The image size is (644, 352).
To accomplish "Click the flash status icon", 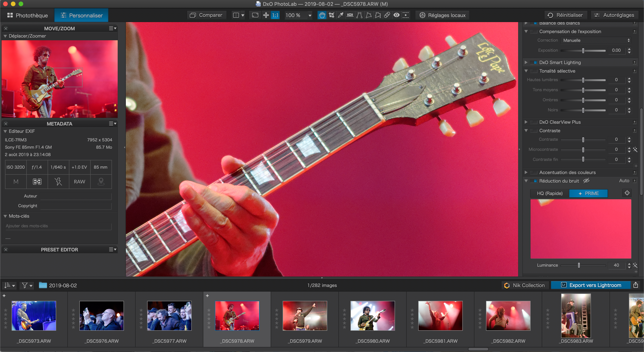I will pyautogui.click(x=58, y=181).
